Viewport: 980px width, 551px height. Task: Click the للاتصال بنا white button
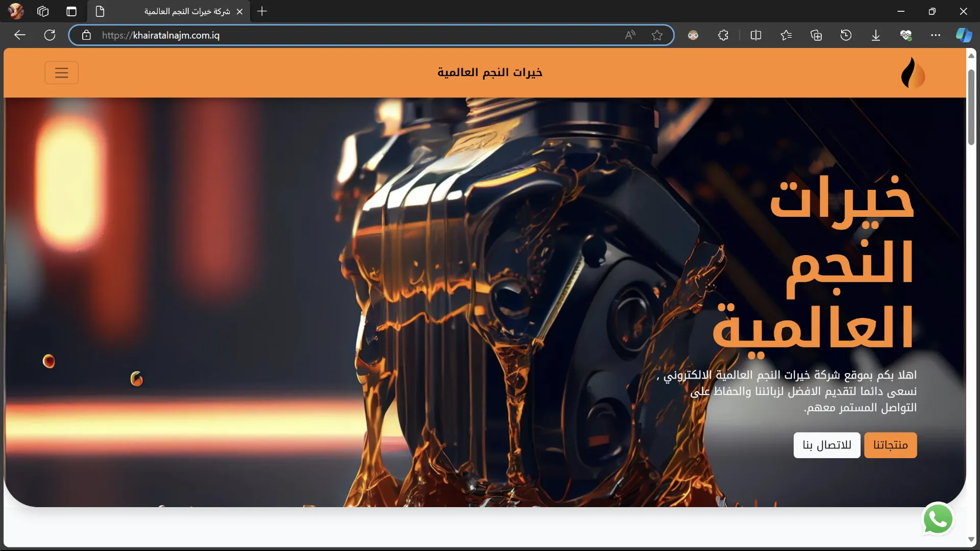(826, 445)
